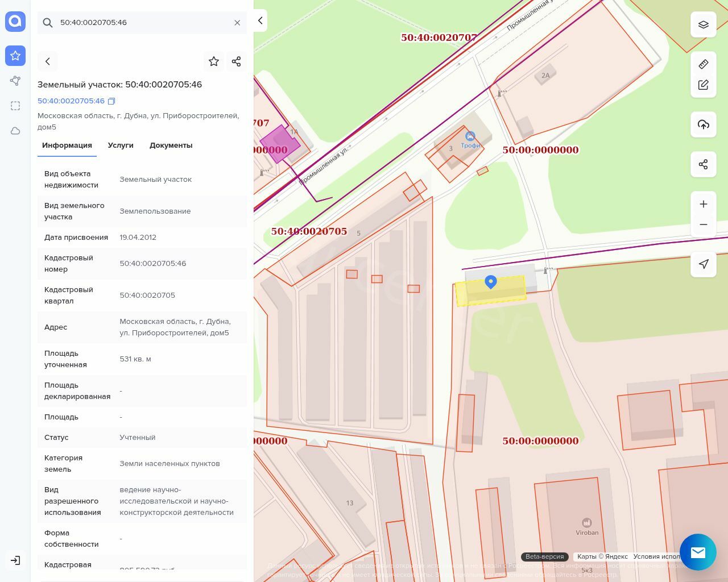Locate my position with the navigation arrow
728x582 pixels.
pos(704,264)
